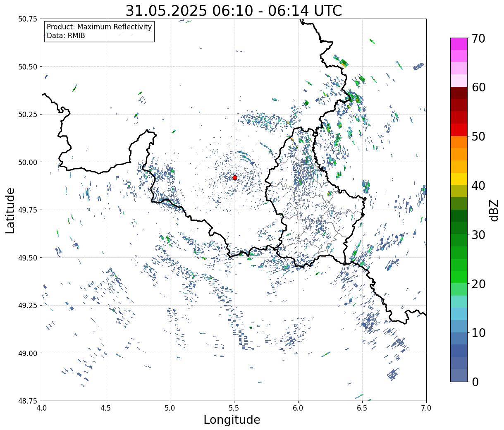The width and height of the screenshot is (504, 430).
Task: Pick the bright red swatch just above 50 dBZ
Action: [459, 130]
